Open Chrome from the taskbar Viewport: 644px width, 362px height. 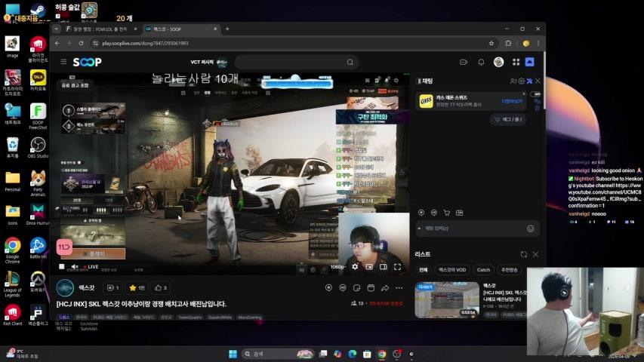(x=382, y=354)
